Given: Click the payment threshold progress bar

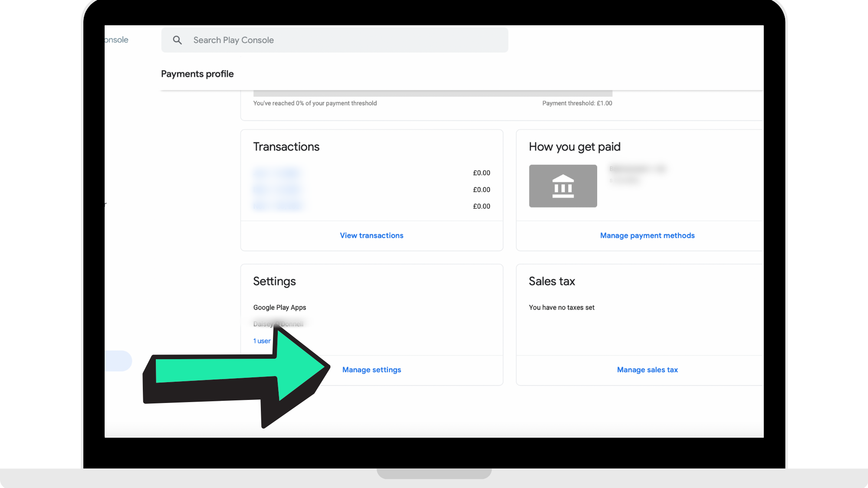Looking at the screenshot, I should pyautogui.click(x=432, y=93).
